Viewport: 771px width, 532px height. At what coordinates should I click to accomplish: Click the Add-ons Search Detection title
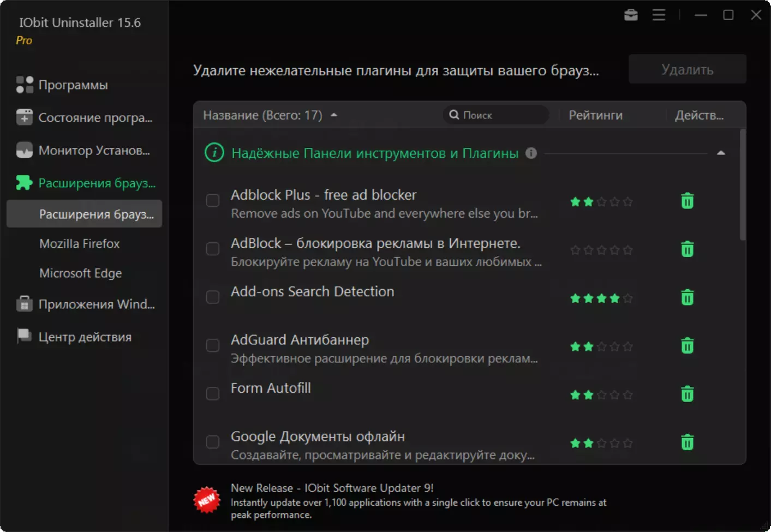[312, 291]
